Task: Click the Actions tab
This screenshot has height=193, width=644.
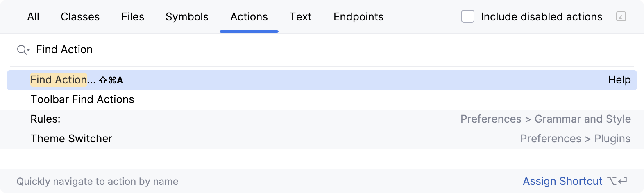Action: pos(249,17)
